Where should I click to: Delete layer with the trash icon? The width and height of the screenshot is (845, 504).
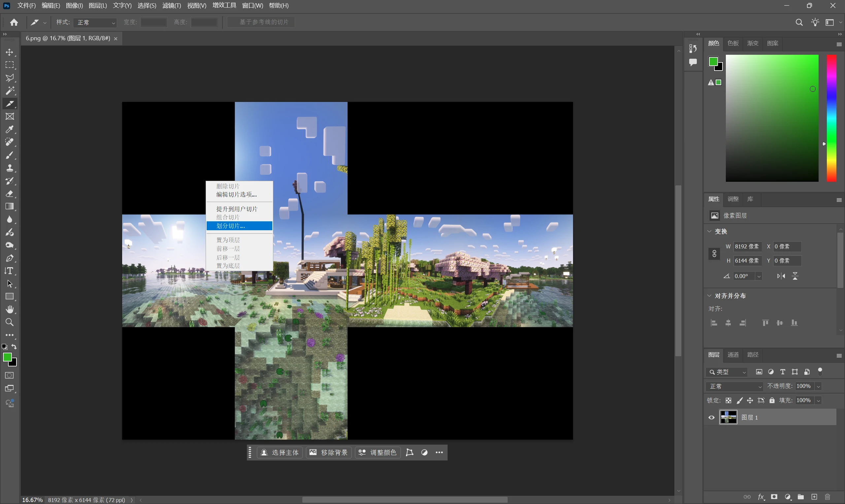[828, 497]
